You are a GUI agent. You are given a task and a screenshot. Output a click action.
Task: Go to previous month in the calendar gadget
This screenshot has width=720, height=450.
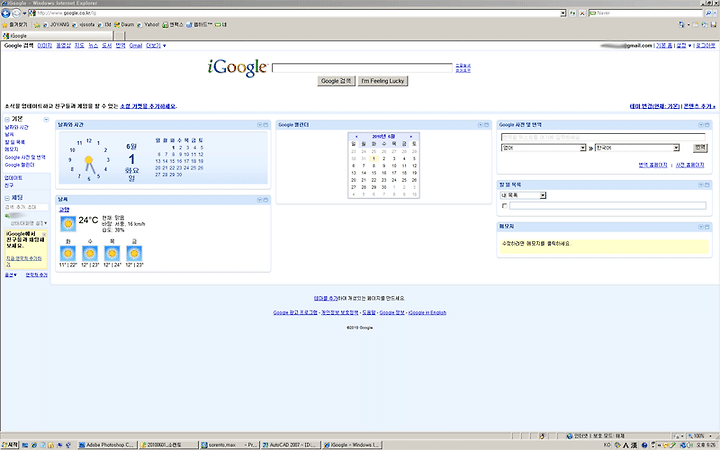tap(356, 136)
